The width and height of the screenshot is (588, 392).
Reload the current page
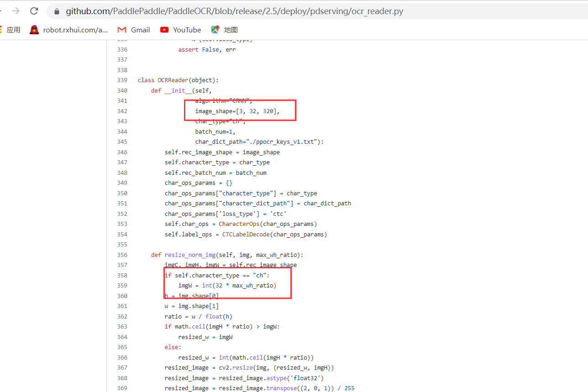(34, 11)
